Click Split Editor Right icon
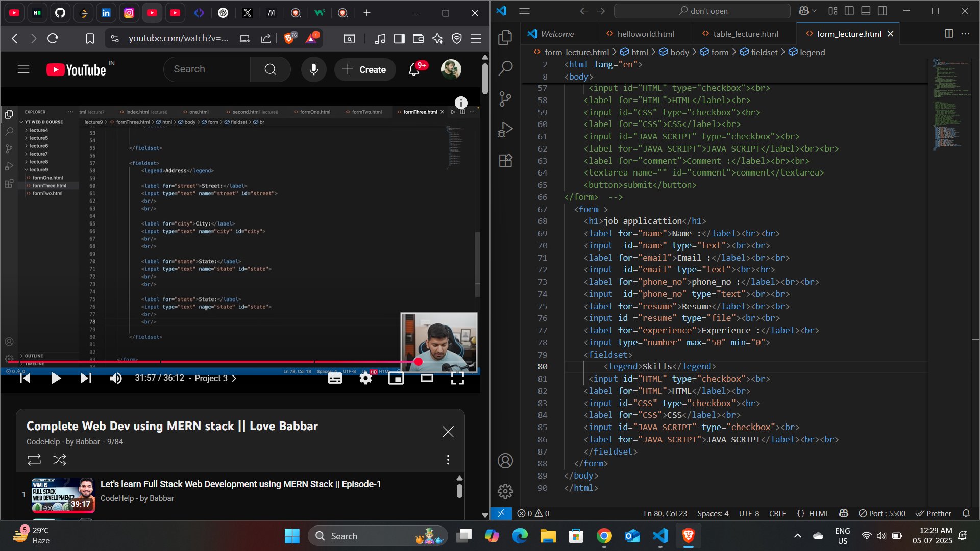This screenshot has width=980, height=551. (x=949, y=34)
